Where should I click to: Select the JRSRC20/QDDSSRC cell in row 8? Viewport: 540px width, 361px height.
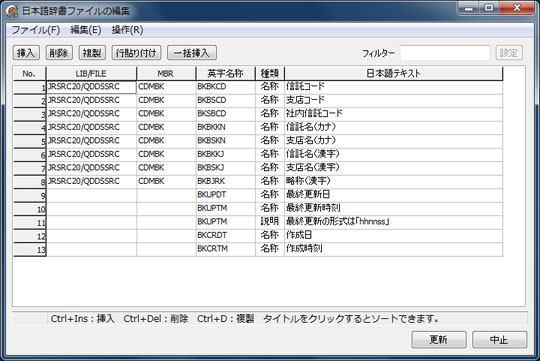pos(91,182)
